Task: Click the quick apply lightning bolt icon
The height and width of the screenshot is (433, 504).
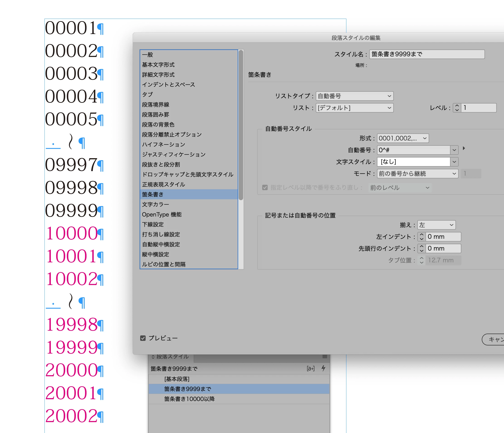Action: coord(323,368)
